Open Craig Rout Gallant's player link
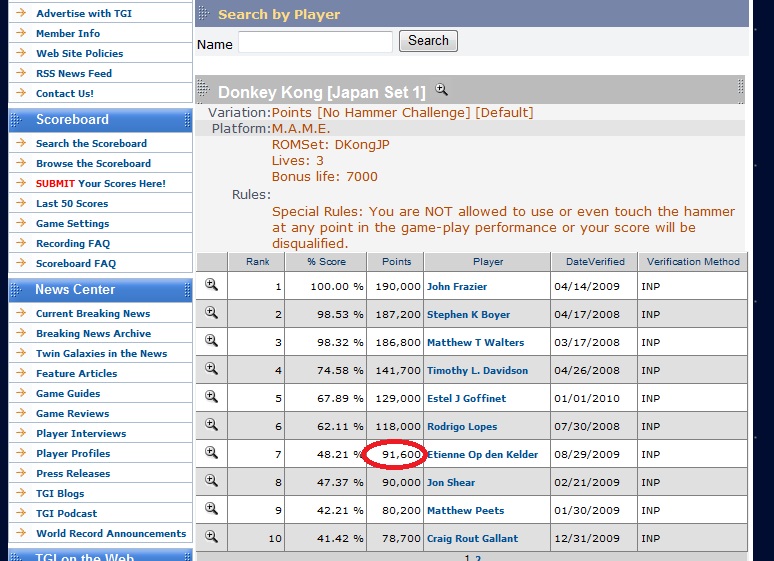The image size is (774, 561). click(x=472, y=538)
